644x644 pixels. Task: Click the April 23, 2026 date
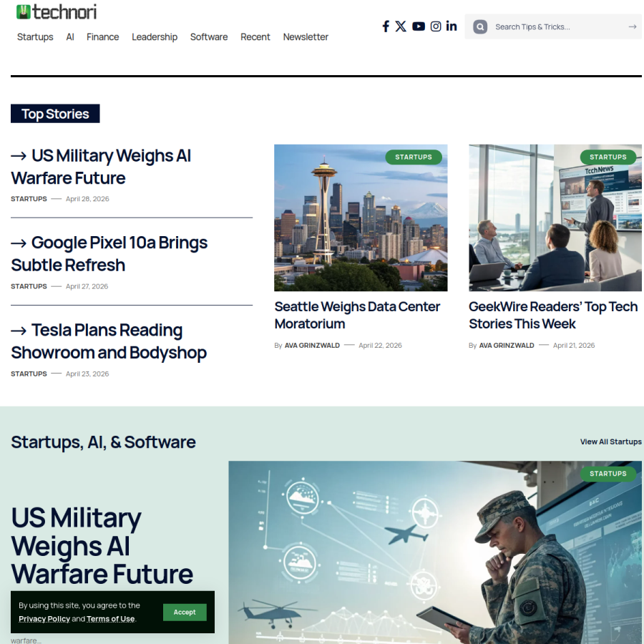coord(87,374)
